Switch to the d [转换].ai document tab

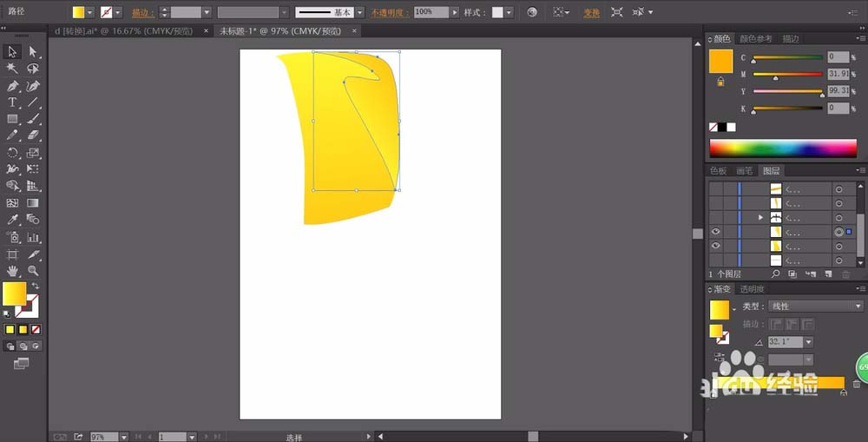(x=124, y=31)
